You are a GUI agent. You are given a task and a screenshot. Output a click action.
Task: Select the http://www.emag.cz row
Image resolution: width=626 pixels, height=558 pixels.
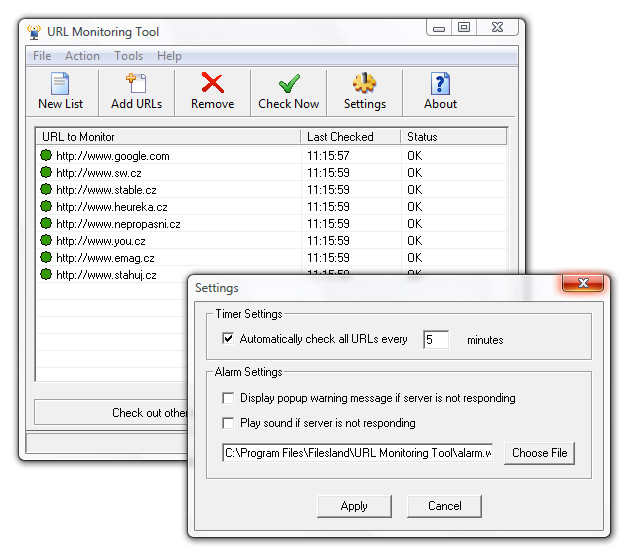point(272,258)
